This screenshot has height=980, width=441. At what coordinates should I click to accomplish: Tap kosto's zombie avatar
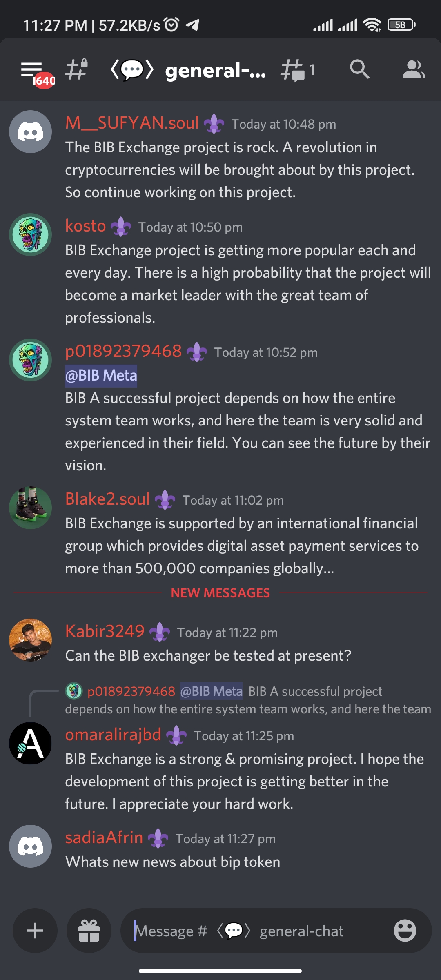coord(31,235)
